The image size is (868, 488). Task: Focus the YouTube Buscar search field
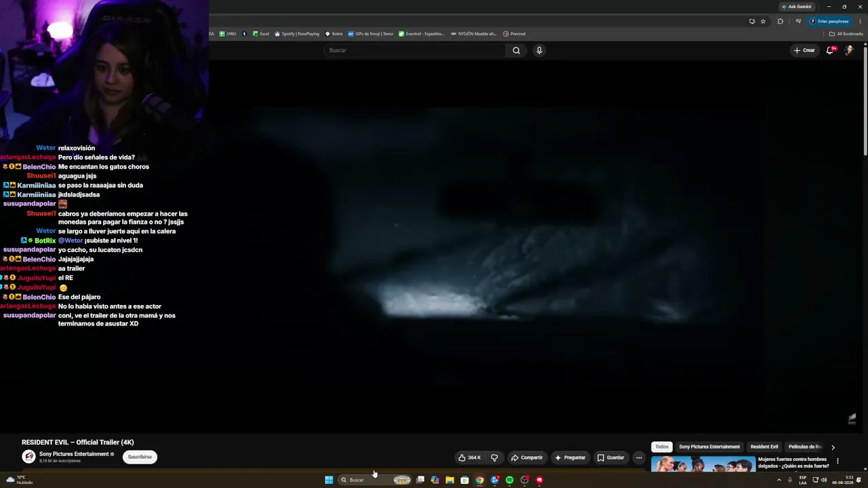click(x=415, y=50)
